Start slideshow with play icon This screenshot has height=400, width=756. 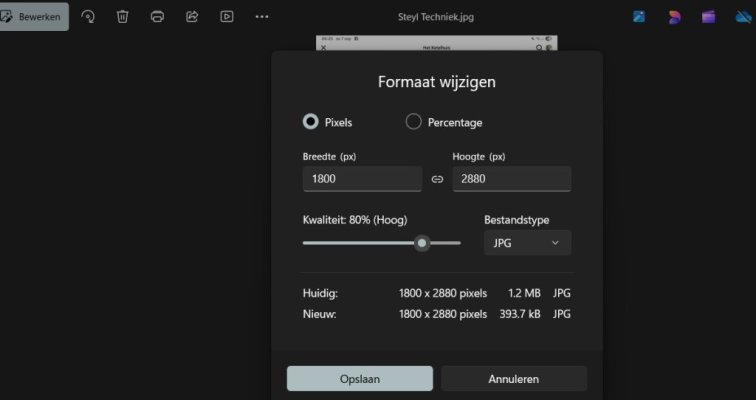[x=227, y=17]
